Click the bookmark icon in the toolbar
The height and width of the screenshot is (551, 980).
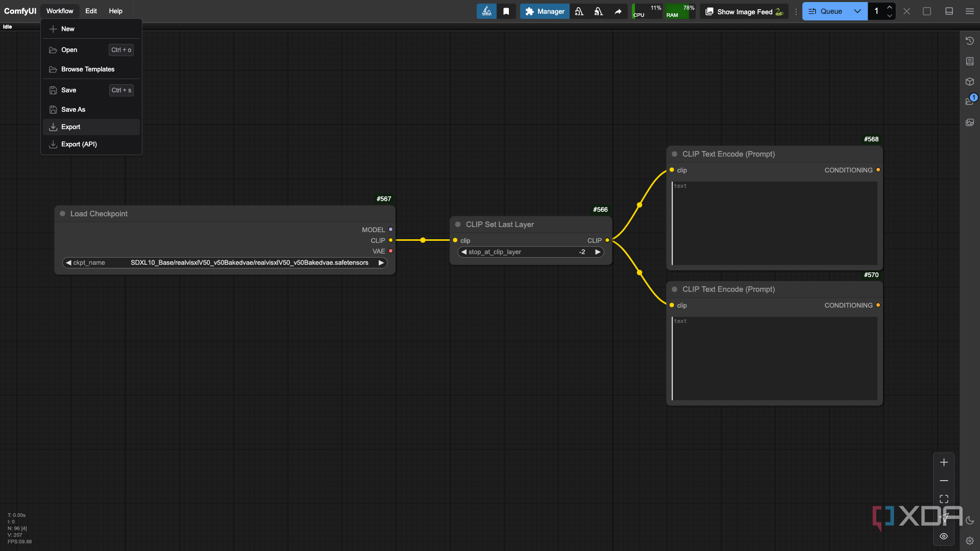click(506, 11)
